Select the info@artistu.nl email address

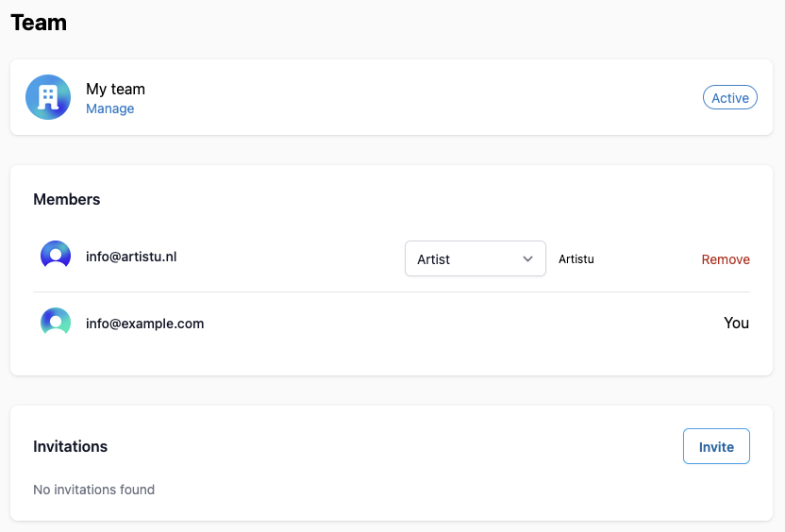pos(131,256)
